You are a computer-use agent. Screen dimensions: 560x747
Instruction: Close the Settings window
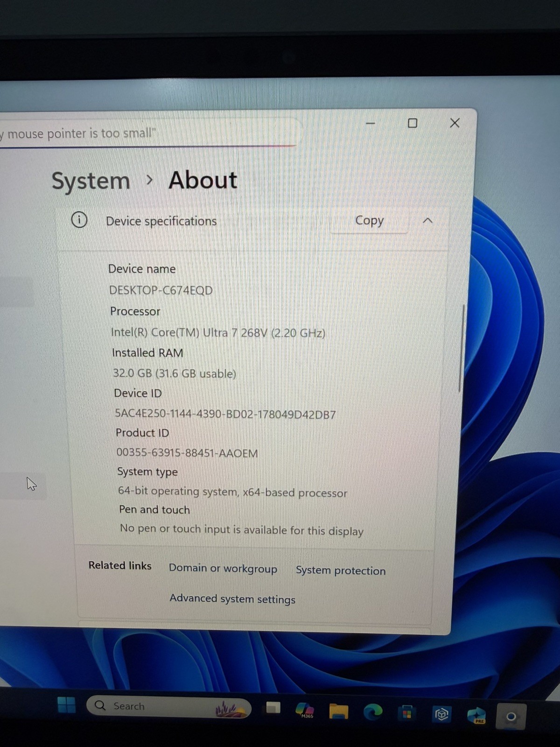455,123
